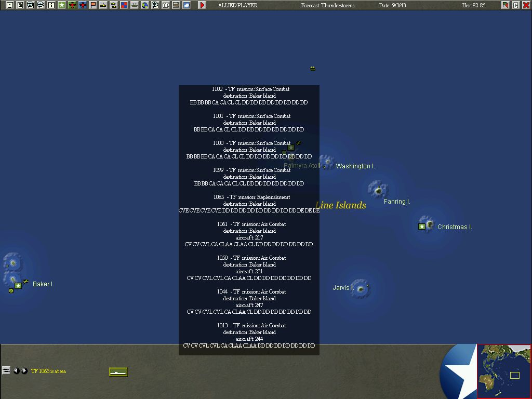Click the second stacked database icon

coord(41,5)
